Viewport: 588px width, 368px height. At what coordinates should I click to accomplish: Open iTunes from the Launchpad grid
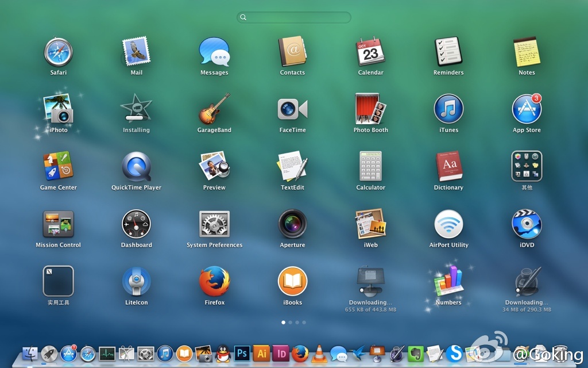point(448,109)
